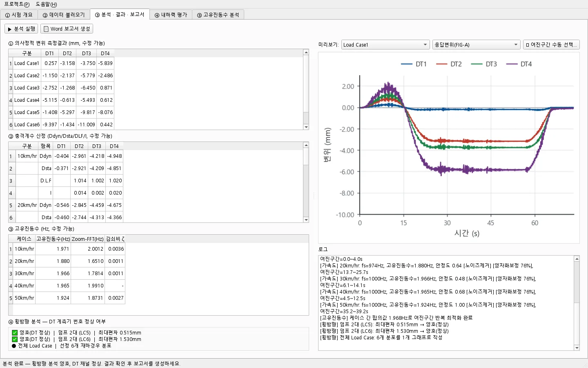
Task: Click DT1 legend entry in chart
Action: pyautogui.click(x=414, y=64)
